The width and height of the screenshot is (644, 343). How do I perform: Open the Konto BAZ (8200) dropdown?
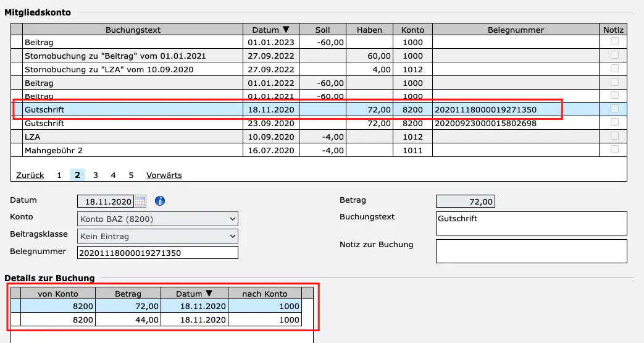click(x=157, y=219)
